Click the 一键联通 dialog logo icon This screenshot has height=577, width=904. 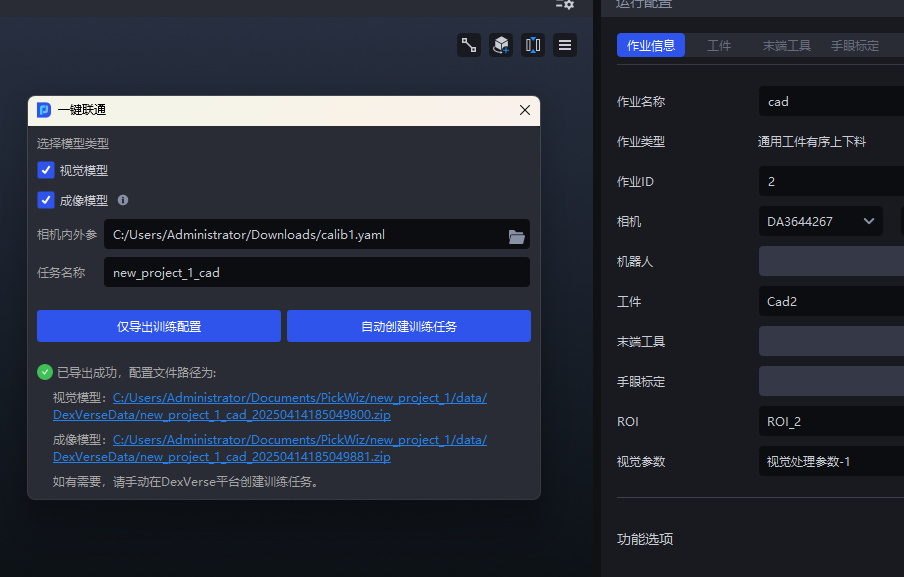coord(44,110)
